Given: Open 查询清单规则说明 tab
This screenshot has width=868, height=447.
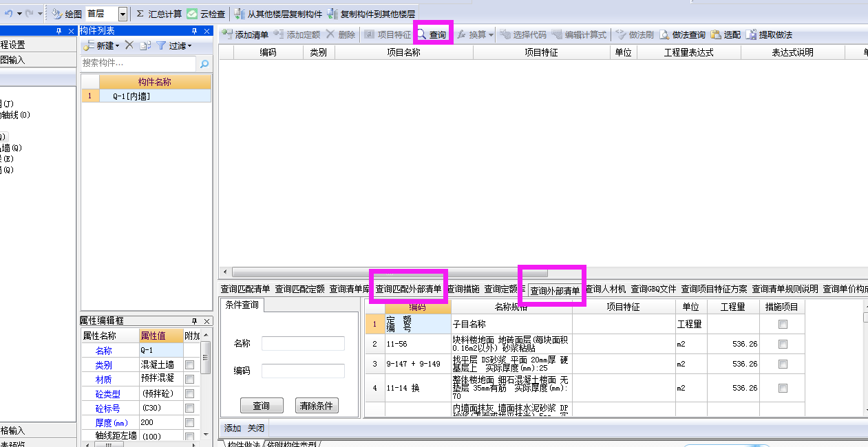Looking at the screenshot, I should pyautogui.click(x=785, y=289).
